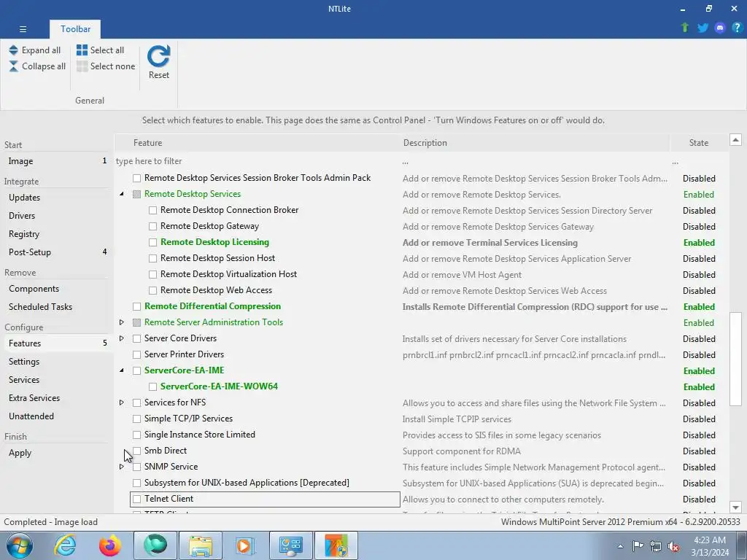This screenshot has height=560, width=747.
Task: Click the Collapse all icon
Action: pyautogui.click(x=13, y=66)
